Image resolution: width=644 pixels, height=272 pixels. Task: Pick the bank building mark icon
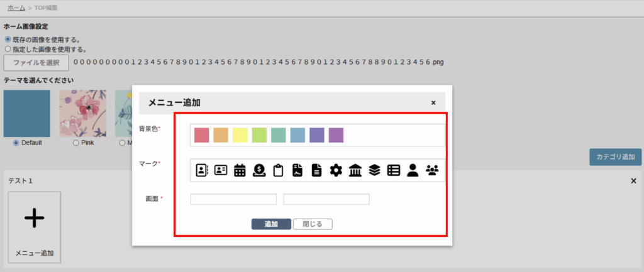pyautogui.click(x=355, y=170)
